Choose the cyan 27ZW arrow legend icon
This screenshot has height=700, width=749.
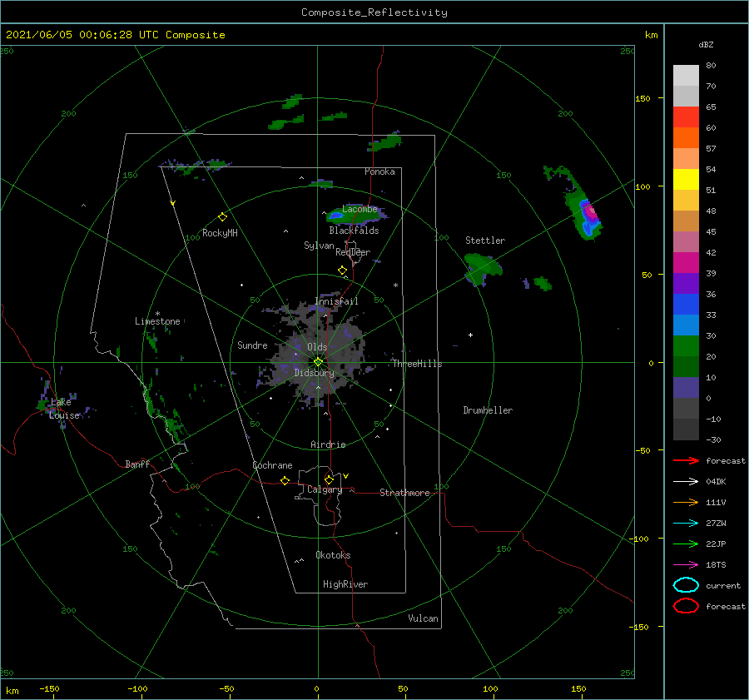[x=686, y=524]
